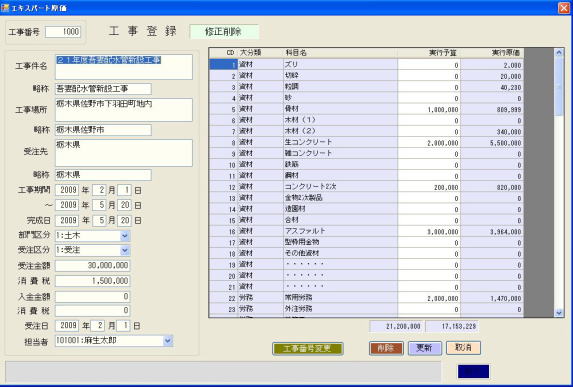Click the その他資材 name cell
The width and height of the screenshot is (573, 387).
340,254
